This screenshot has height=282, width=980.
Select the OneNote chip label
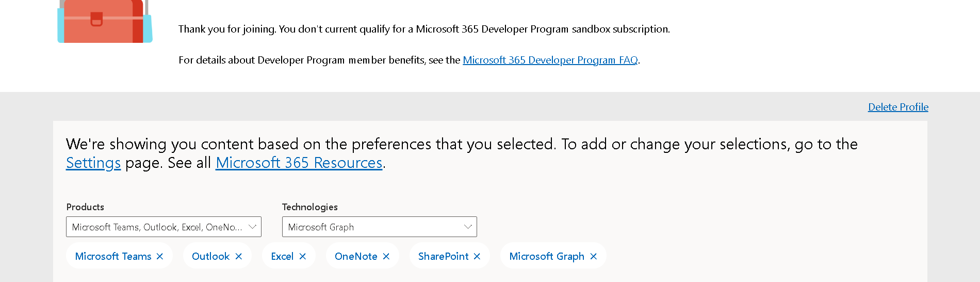[356, 256]
